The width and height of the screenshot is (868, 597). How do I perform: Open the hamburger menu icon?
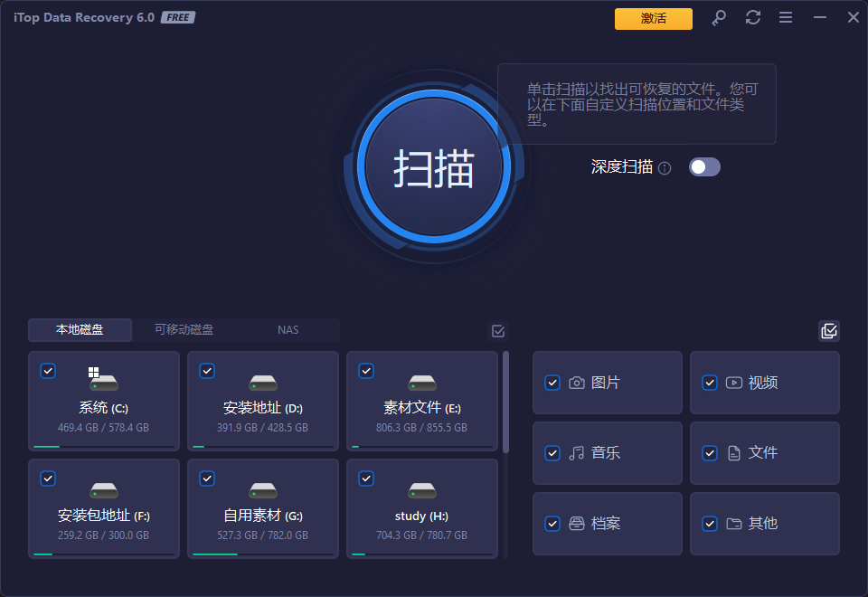coord(786,18)
